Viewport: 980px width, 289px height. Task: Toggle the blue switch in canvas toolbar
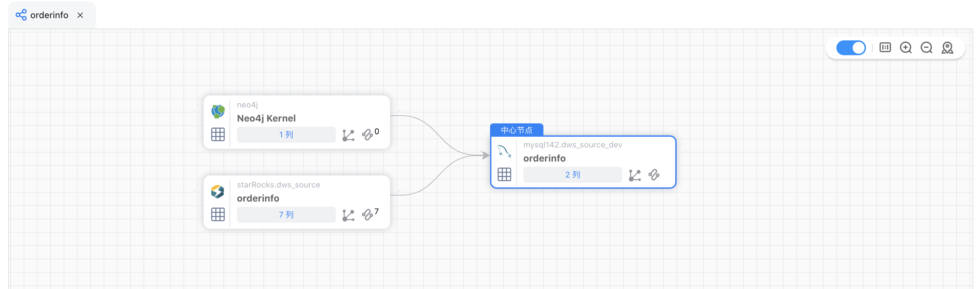click(x=850, y=47)
